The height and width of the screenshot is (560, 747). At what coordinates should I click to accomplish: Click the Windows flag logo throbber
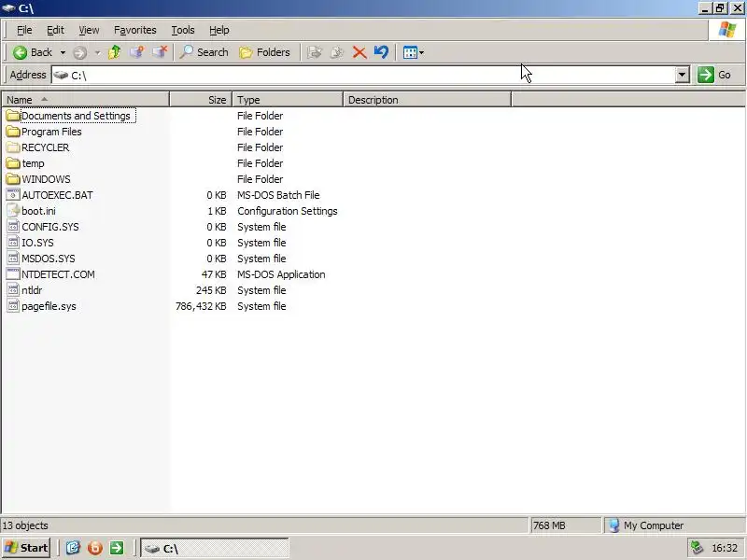click(727, 30)
